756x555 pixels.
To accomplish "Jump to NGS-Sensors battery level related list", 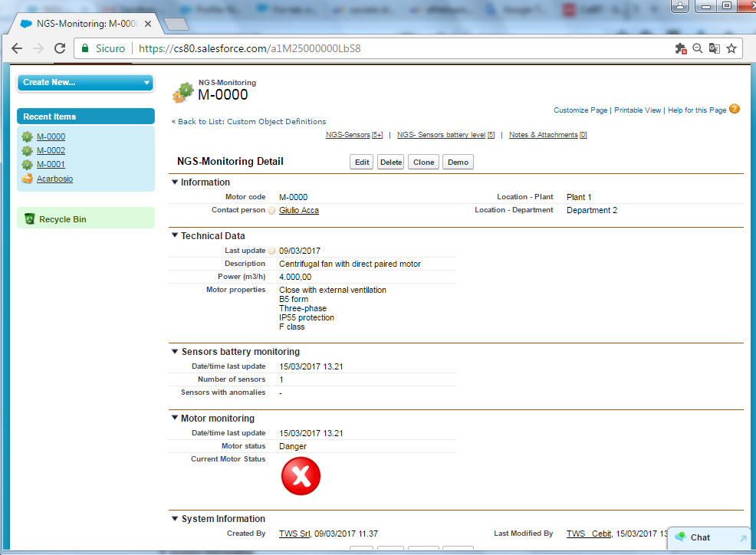I will [x=446, y=135].
